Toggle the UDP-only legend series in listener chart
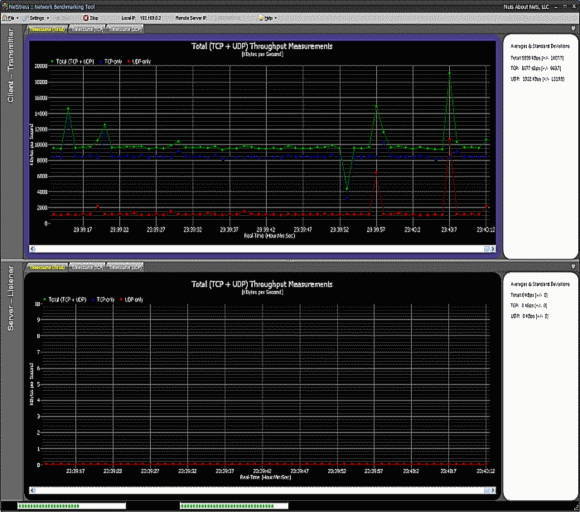 [131, 299]
